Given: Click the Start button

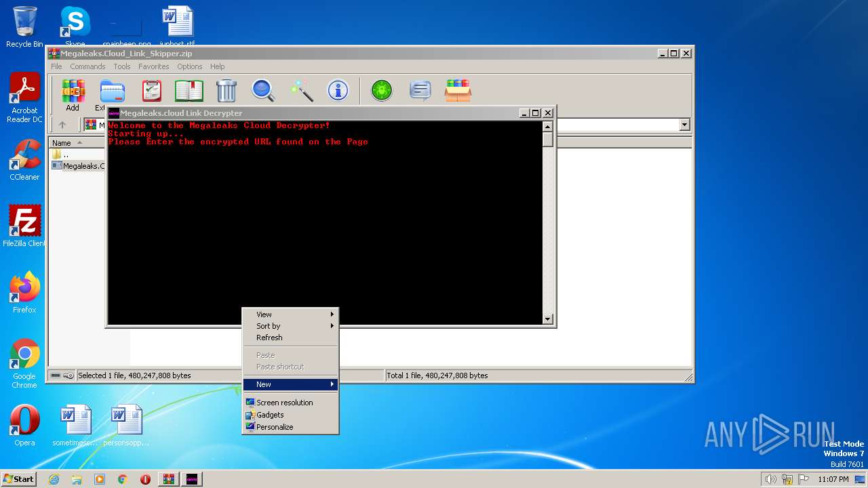Looking at the screenshot, I should pos(19,479).
